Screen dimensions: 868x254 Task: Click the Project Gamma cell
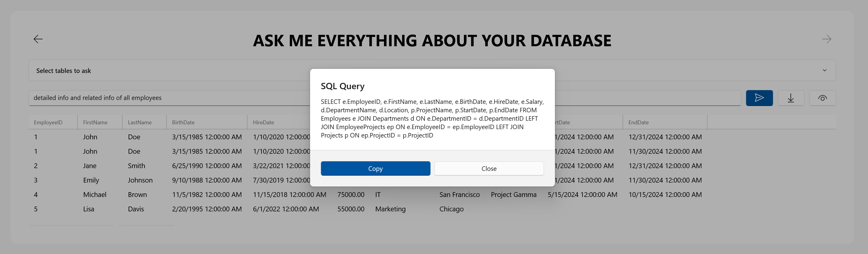tap(513, 195)
